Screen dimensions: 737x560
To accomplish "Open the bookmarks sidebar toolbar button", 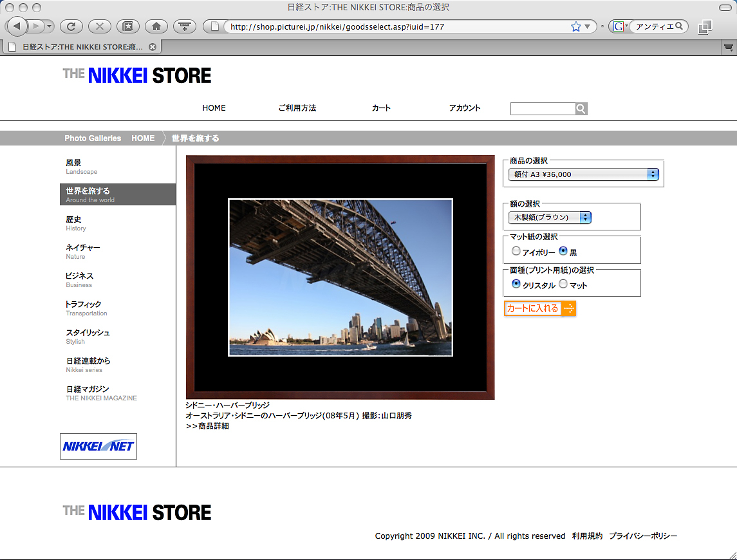I will pos(128,26).
